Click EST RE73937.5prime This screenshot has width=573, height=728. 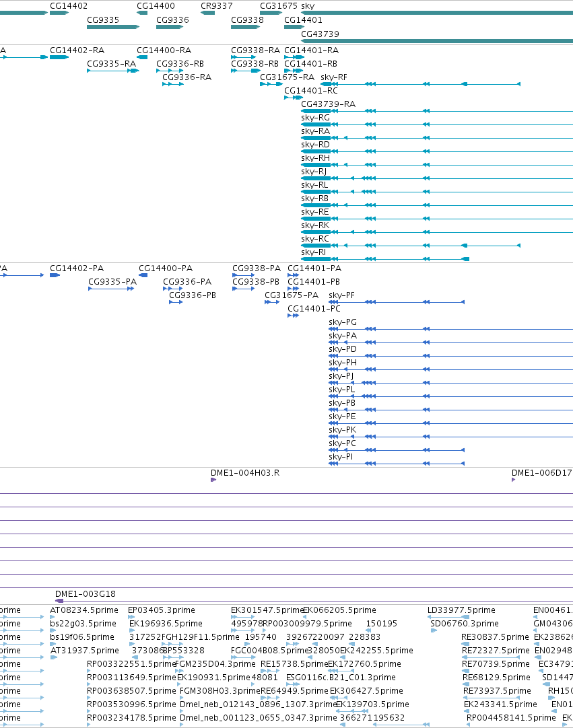[x=497, y=691]
